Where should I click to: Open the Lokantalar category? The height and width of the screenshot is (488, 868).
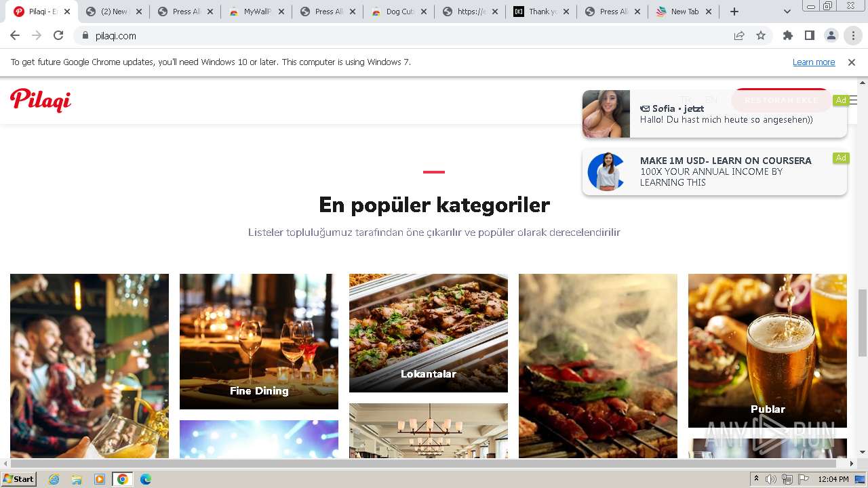[429, 333]
